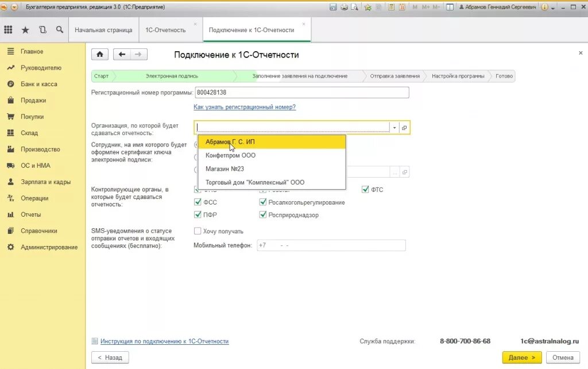Click into the Мобильный телефон field
This screenshot has width=588, height=369.
[331, 245]
